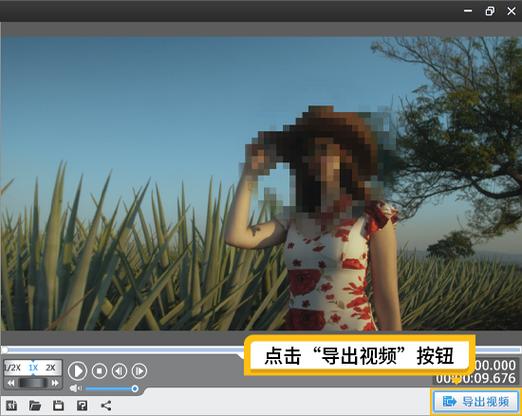Click the 导出视频 export video button

click(x=476, y=401)
